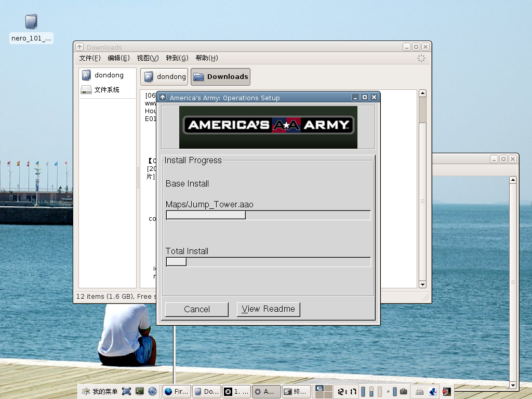Cancel the America's Army installation
The width and height of the screenshot is (532, 399).
click(x=197, y=309)
